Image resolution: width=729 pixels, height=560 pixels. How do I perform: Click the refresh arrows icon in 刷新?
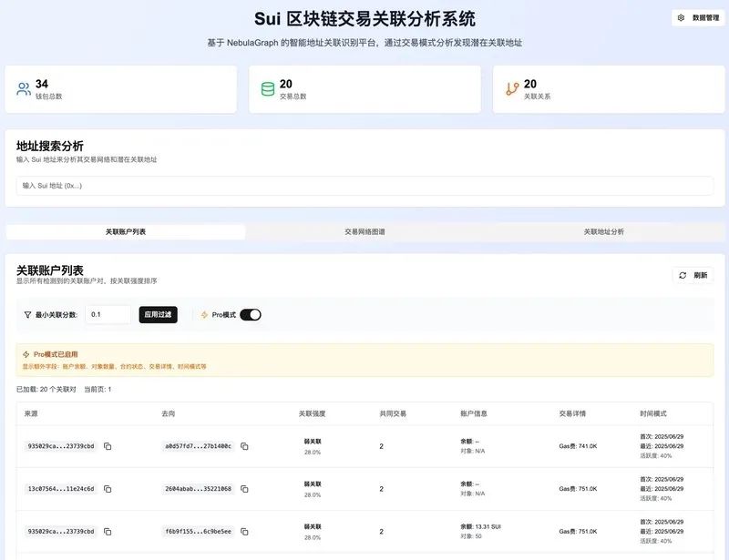[683, 275]
